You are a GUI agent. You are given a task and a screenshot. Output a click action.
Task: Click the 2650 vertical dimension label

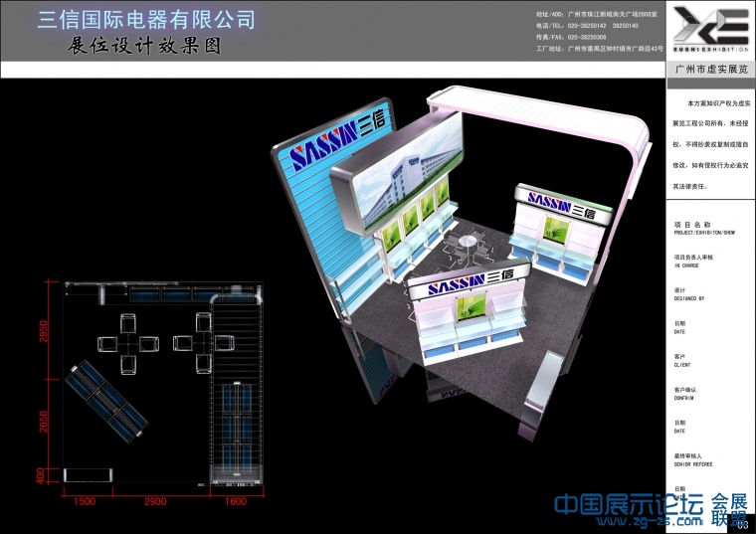44,422
